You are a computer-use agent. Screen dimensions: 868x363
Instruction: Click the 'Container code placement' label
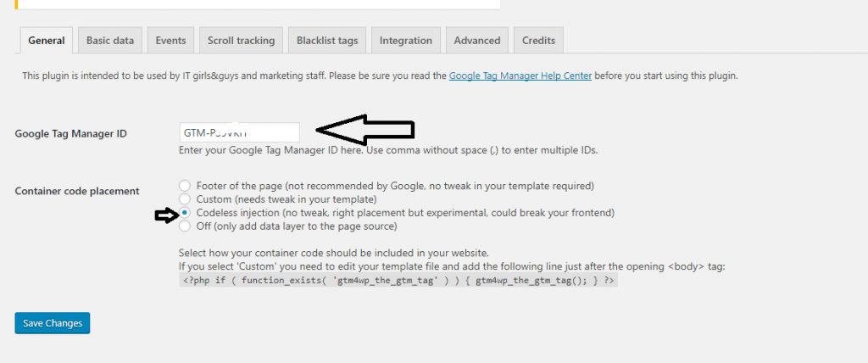click(x=77, y=191)
